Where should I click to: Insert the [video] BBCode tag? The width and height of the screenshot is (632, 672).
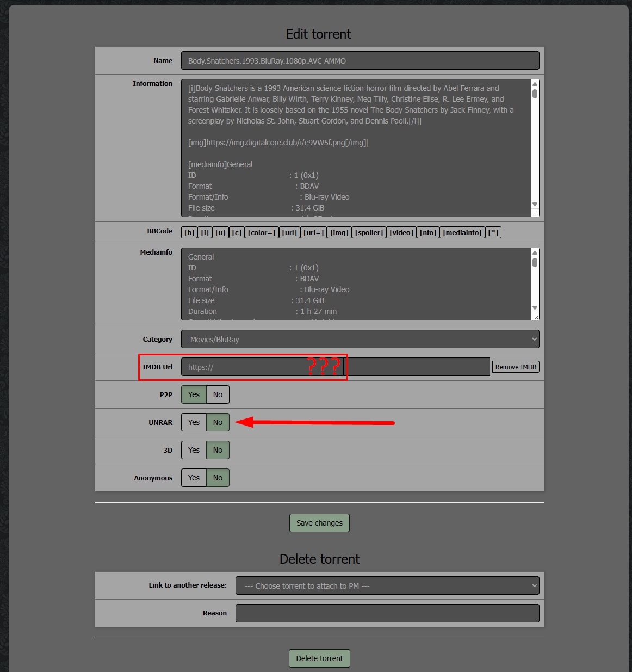[x=401, y=232]
